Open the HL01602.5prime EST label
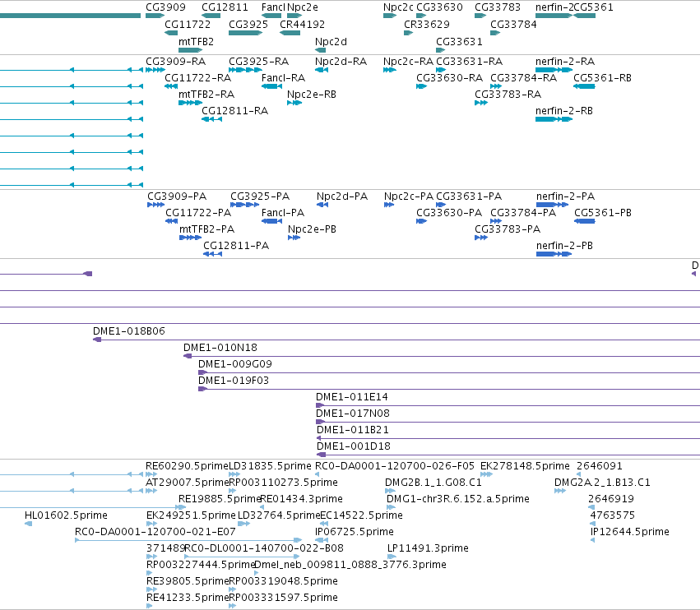700x610 pixels. (x=66, y=515)
